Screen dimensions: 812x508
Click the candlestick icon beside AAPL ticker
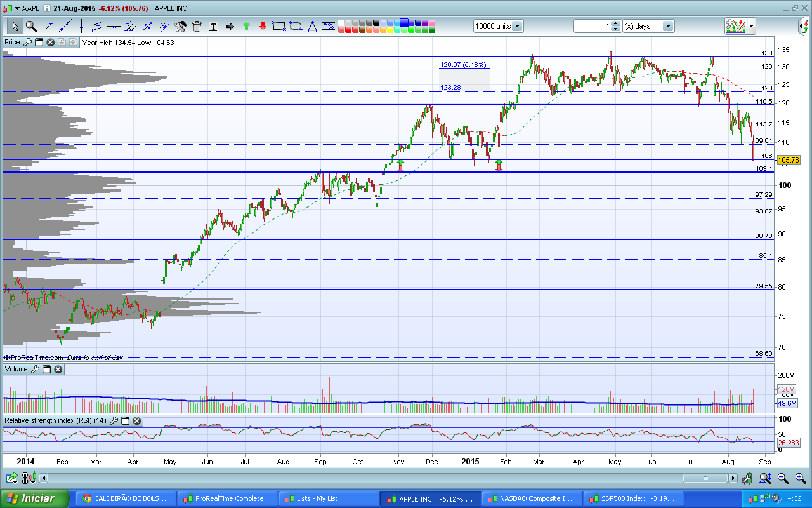(7, 8)
